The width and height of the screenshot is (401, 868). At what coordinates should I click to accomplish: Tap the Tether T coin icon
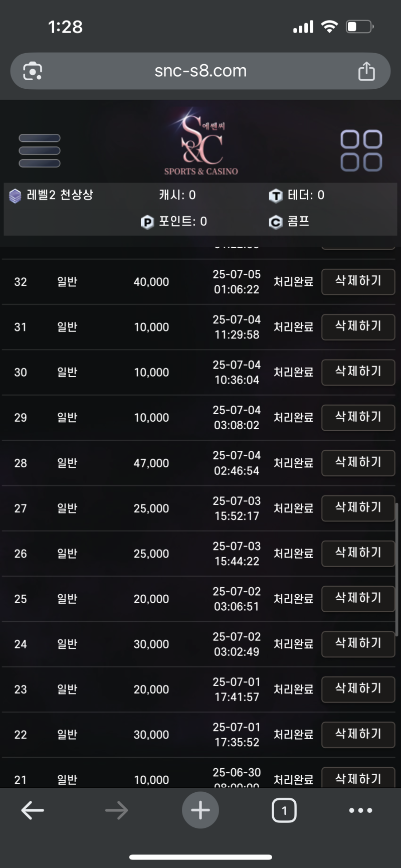[276, 196]
